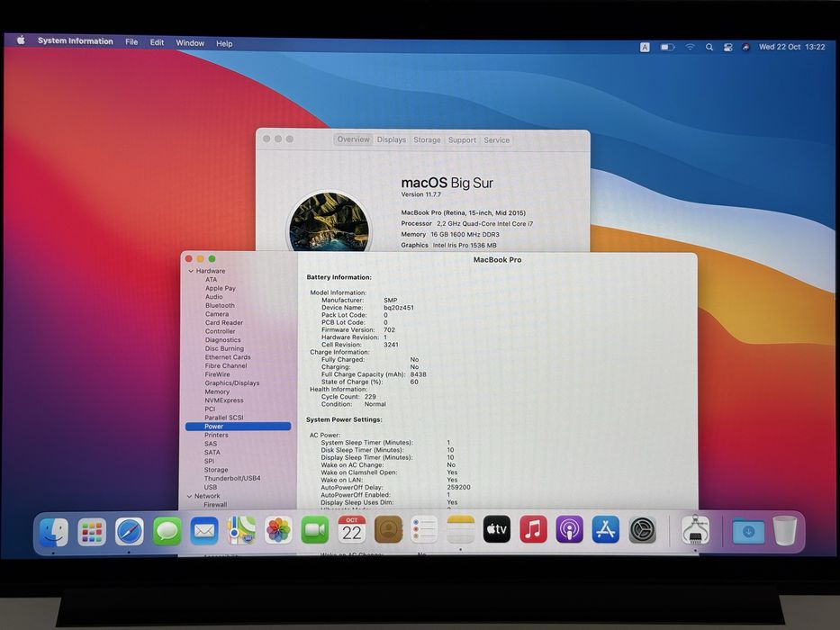
Task: Select Thunderbolt/USB4 in the sidebar
Action: coord(232,479)
